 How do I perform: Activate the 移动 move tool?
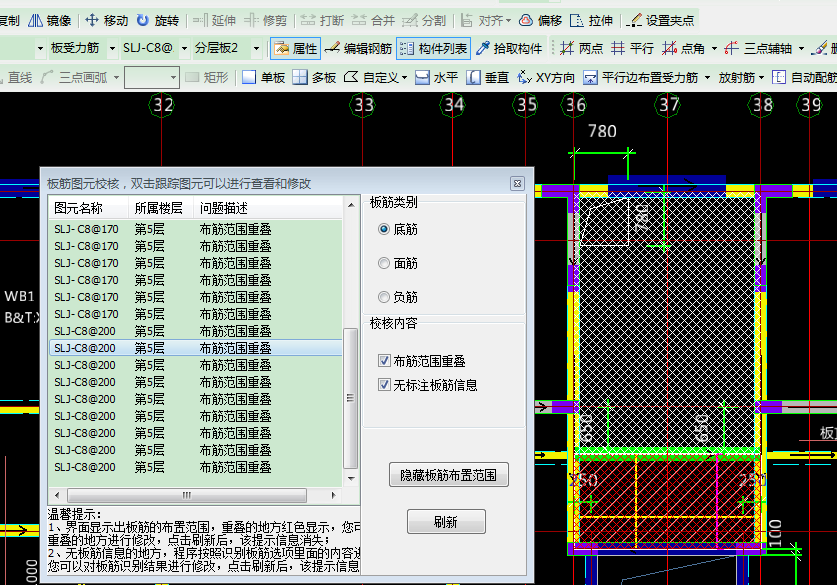coord(107,20)
